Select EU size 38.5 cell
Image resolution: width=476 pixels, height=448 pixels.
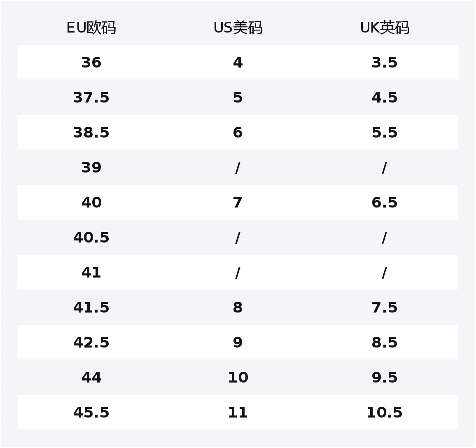91,132
